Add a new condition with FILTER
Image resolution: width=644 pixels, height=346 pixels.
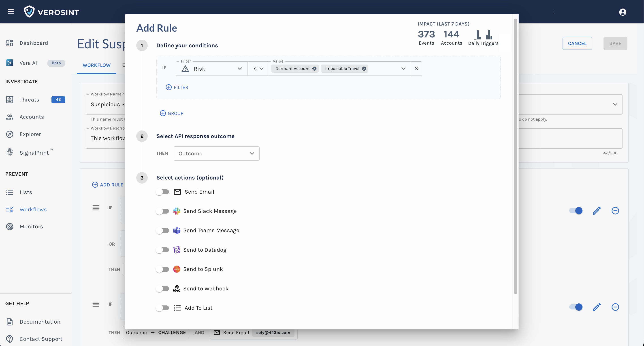[x=177, y=87]
